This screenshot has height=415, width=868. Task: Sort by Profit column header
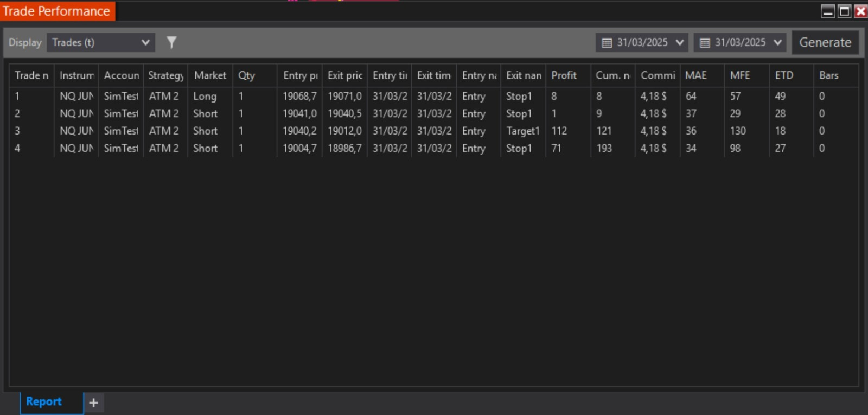[x=568, y=75]
